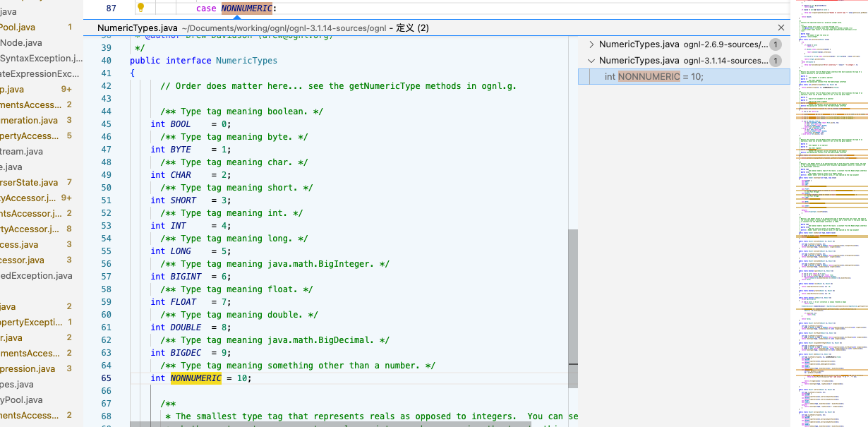This screenshot has width=868, height=427.
Task: Click line number 40 in the peek gutter
Action: tap(106, 61)
